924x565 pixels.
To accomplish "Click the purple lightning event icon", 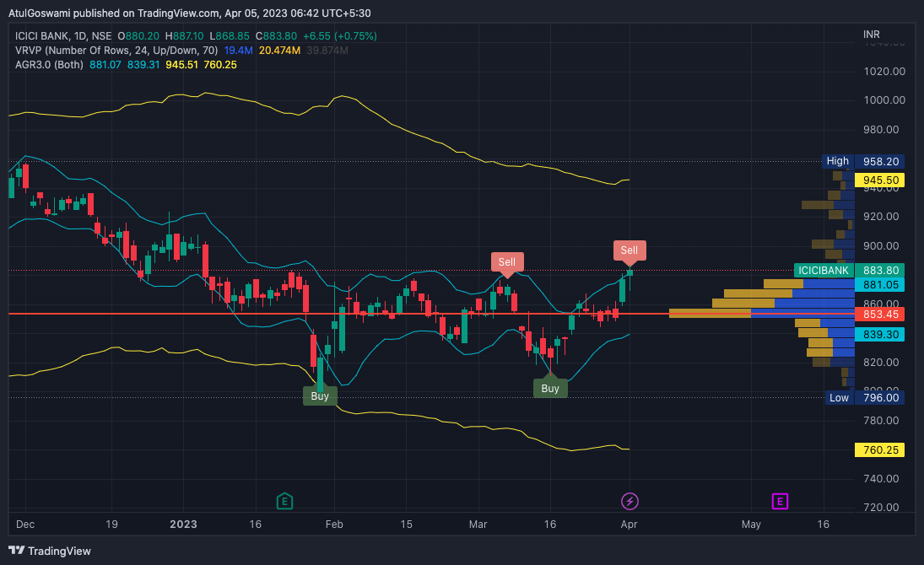I will point(630,502).
